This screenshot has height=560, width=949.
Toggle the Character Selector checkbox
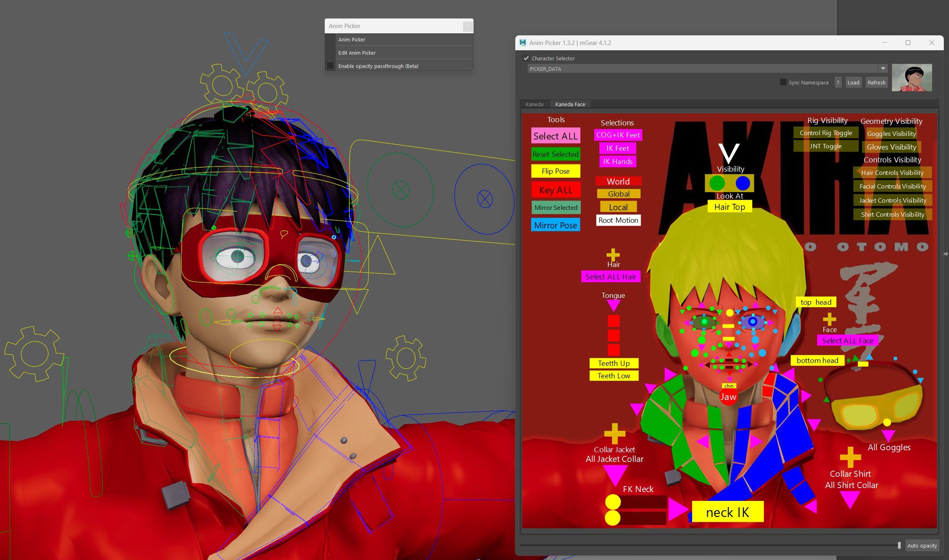tap(526, 58)
